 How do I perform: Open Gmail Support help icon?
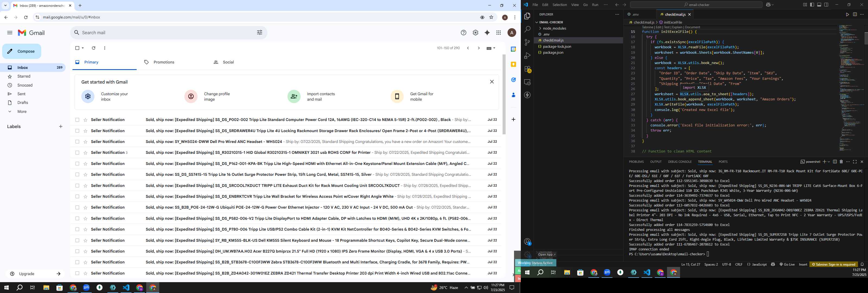(x=464, y=33)
